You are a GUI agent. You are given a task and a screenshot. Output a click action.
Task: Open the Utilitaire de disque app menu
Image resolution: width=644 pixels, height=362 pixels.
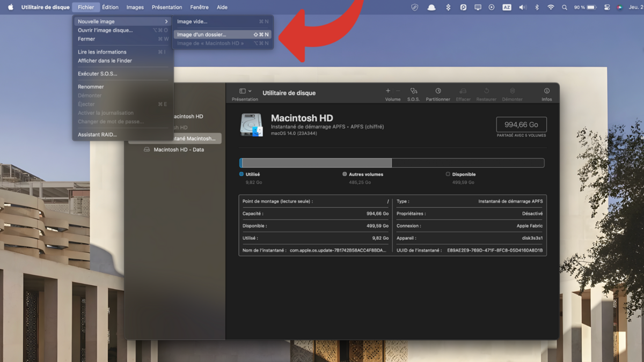[45, 8]
